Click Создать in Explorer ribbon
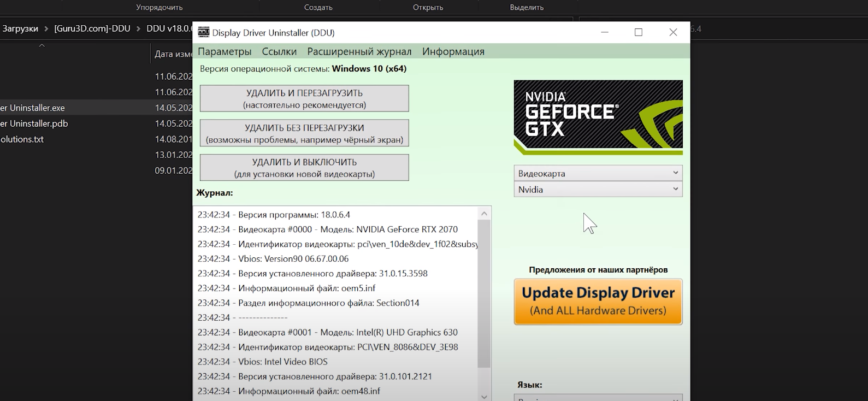The height and width of the screenshot is (401, 868). pos(318,7)
